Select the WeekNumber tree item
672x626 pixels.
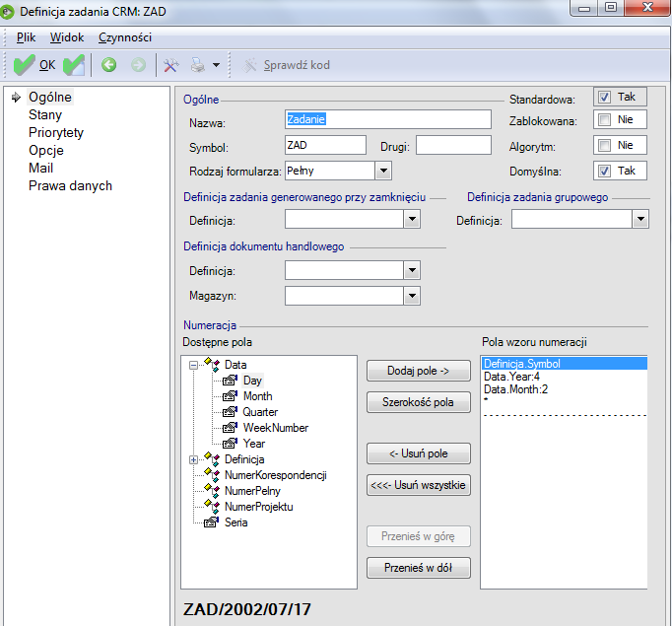click(x=276, y=428)
